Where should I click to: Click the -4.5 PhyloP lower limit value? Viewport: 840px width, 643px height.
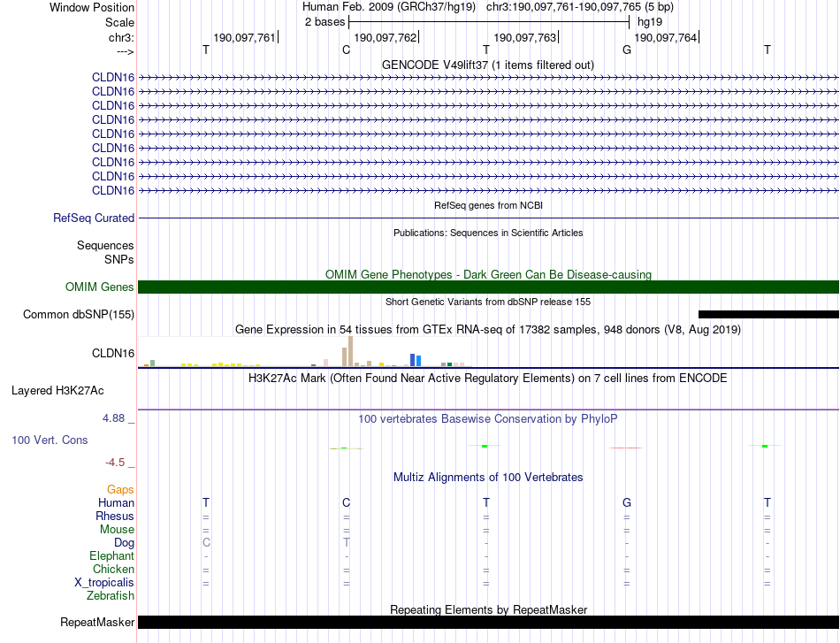115,463
